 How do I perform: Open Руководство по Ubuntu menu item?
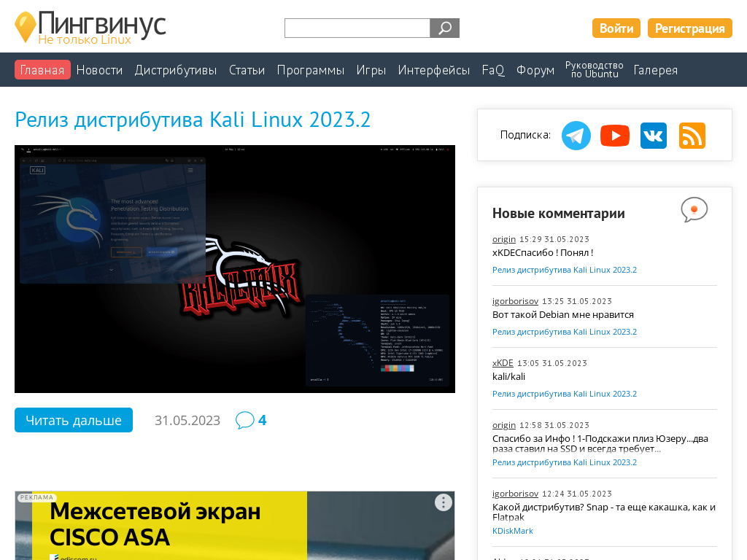tap(594, 69)
